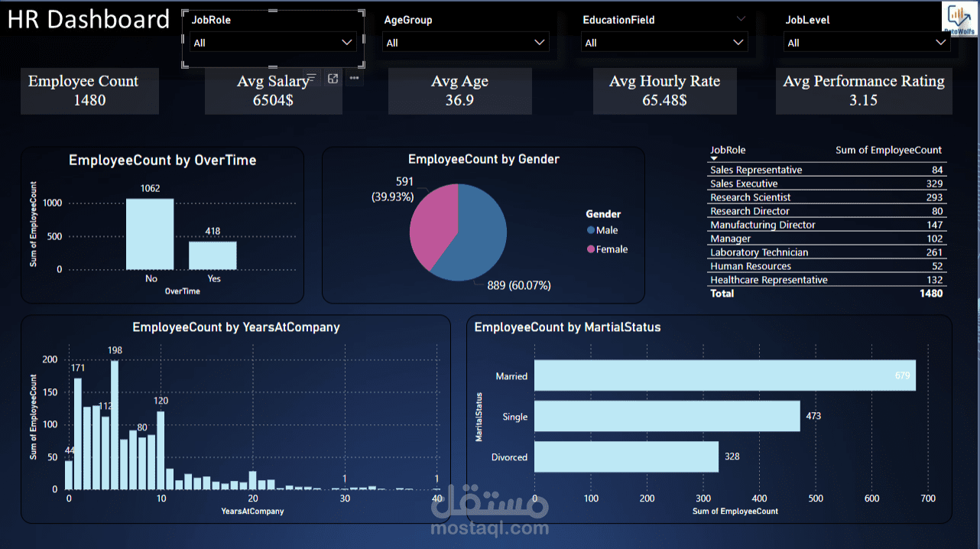
Task: Select the No bar in OverTime chart
Action: (x=151, y=233)
